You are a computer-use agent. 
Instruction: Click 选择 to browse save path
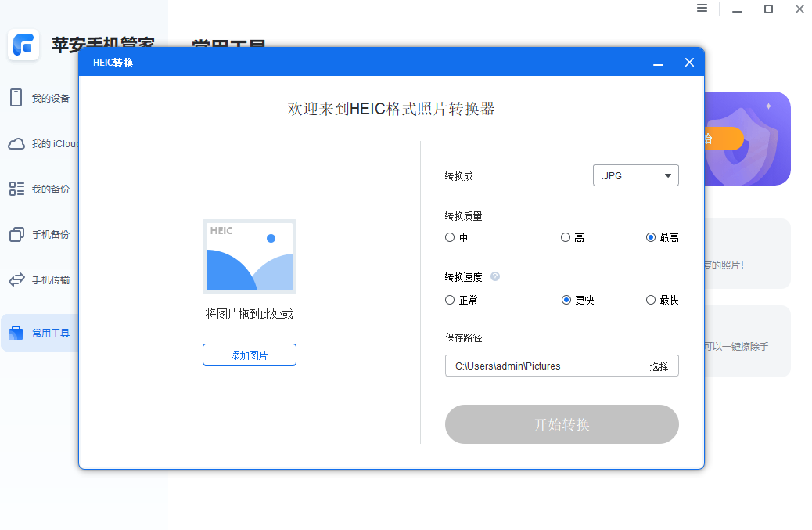pos(659,366)
